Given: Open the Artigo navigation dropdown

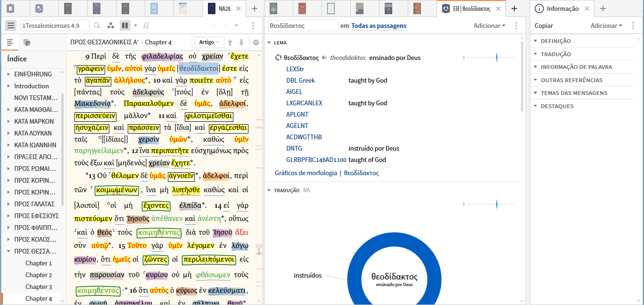Looking at the screenshot, I should (209, 42).
